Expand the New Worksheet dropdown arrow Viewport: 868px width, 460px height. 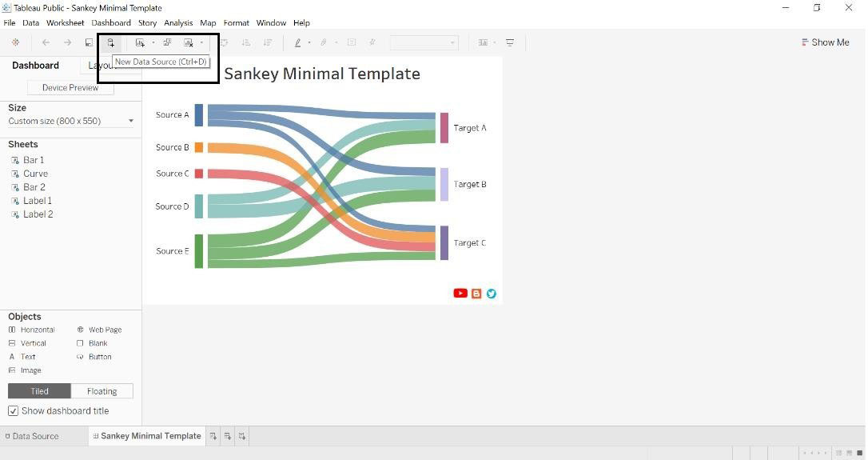point(153,42)
